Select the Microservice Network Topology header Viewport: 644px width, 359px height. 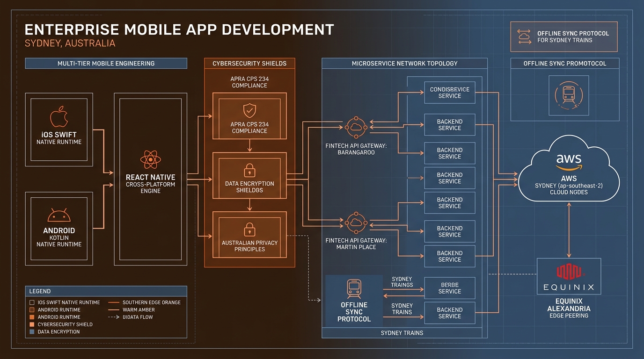click(x=404, y=63)
